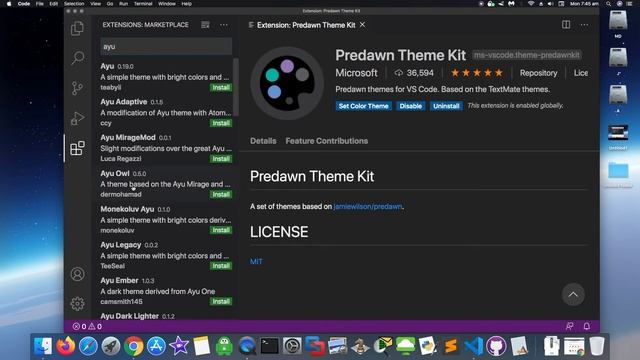Install the Monokoluv Ayu extension

221,230
